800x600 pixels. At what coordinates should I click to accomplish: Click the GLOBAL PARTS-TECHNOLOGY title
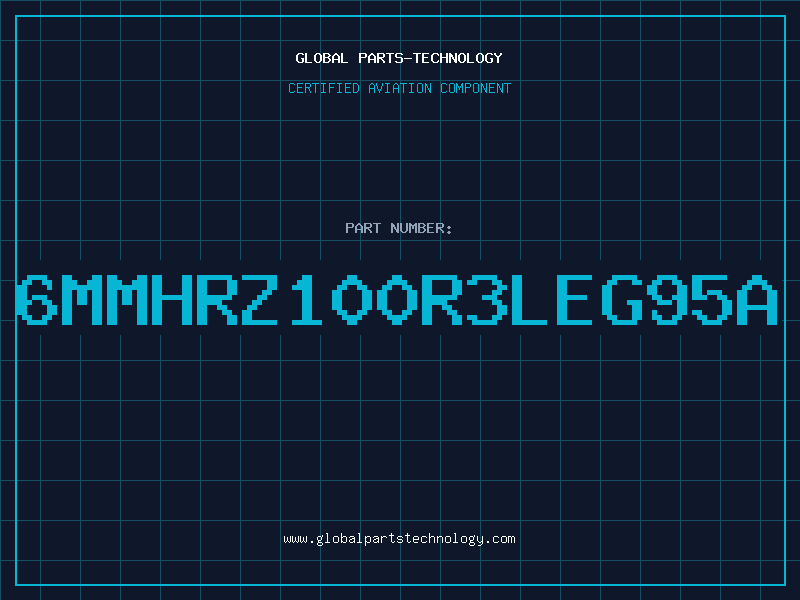(x=399, y=58)
